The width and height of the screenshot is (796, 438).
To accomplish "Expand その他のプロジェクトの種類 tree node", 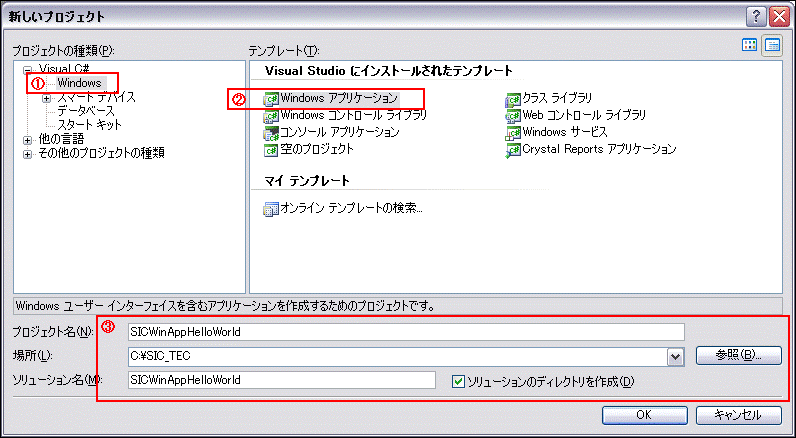I will click(27, 154).
